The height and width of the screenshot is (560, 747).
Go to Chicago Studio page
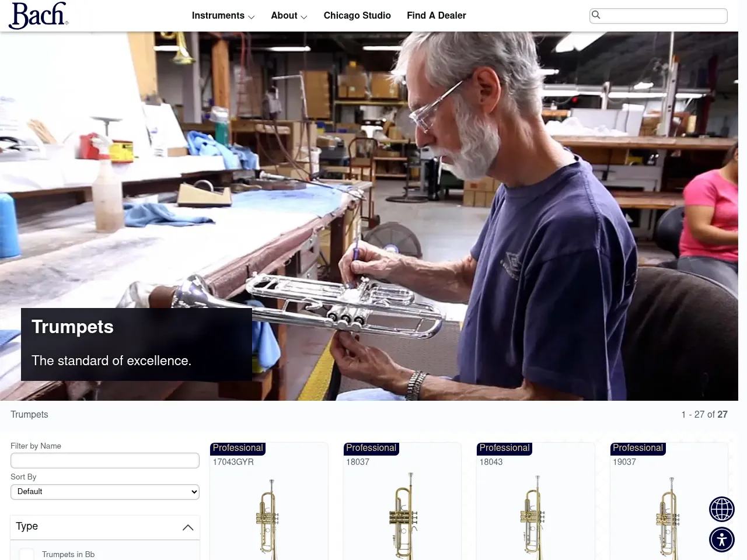(x=357, y=16)
